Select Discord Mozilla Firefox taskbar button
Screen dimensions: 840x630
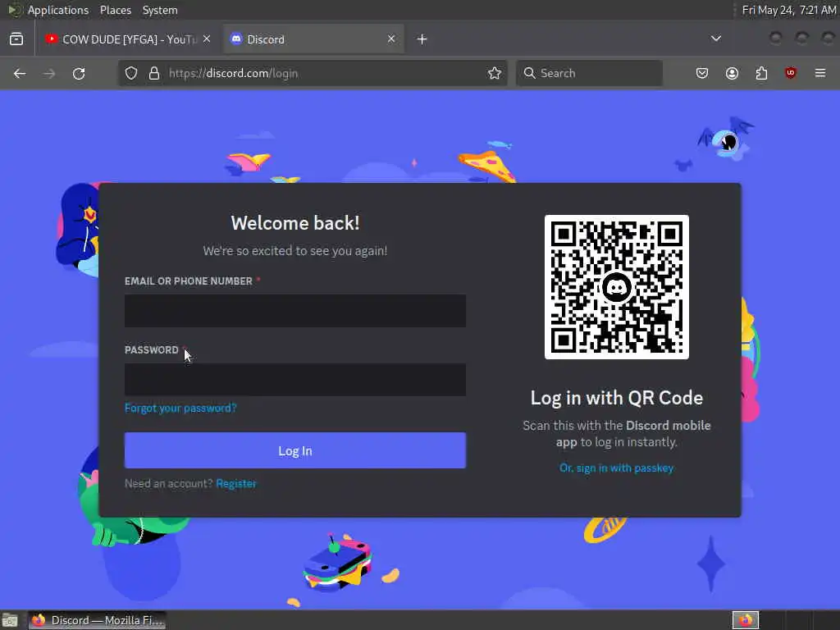tap(97, 620)
